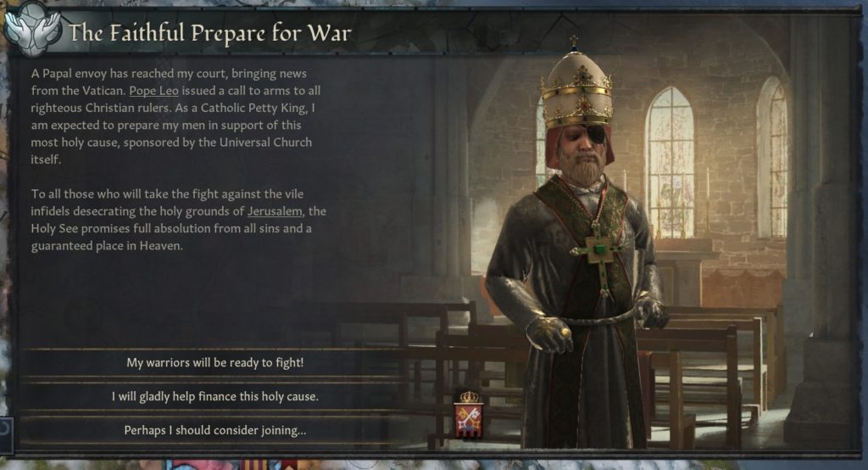Screen dimensions: 868x470
Task: Click the partially hidden circular arrow icon at left edge
Action: click(6, 429)
